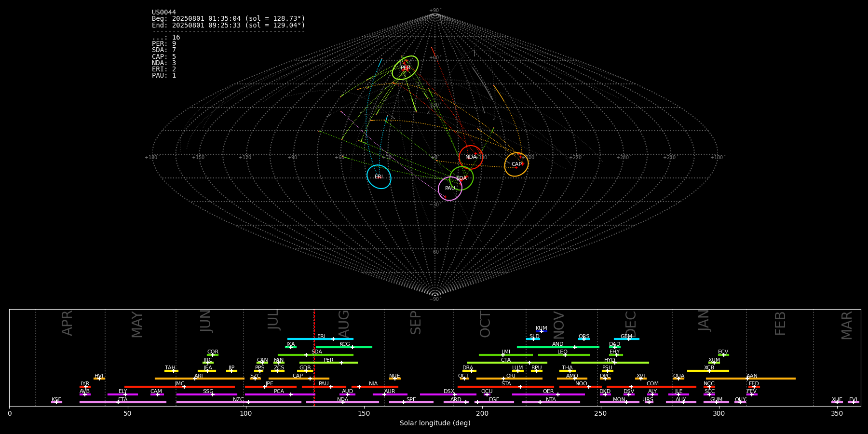This screenshot has width=868, height=434.
Task: Click the GEM shower bar in timeline
Action: pyautogui.click(x=626, y=339)
